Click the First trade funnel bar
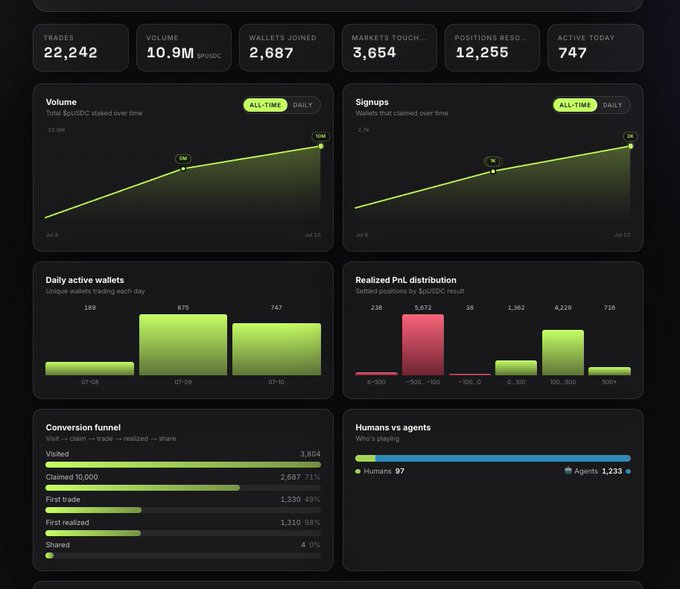 click(x=183, y=510)
